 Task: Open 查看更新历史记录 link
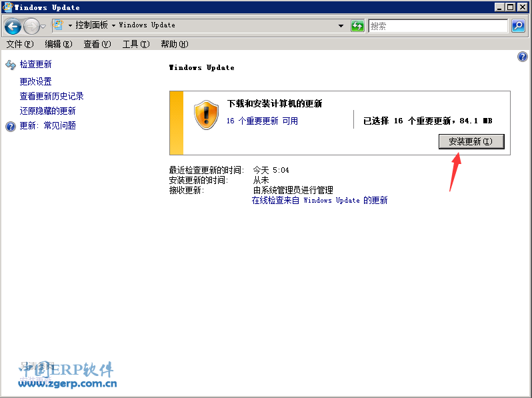[x=51, y=96]
